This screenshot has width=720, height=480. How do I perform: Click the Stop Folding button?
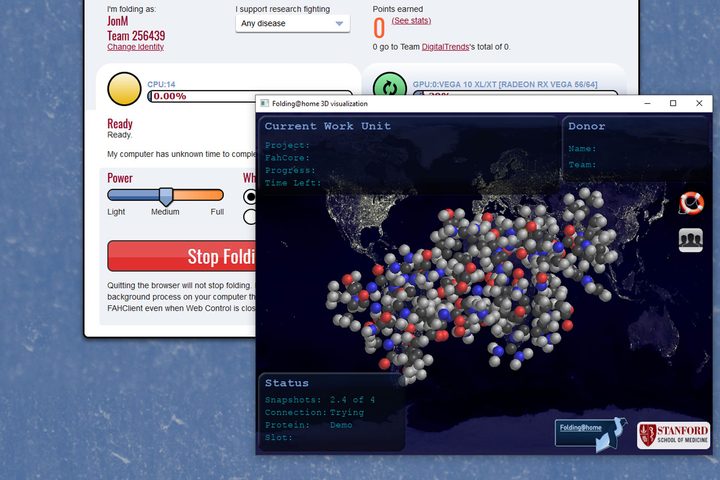tap(182, 256)
